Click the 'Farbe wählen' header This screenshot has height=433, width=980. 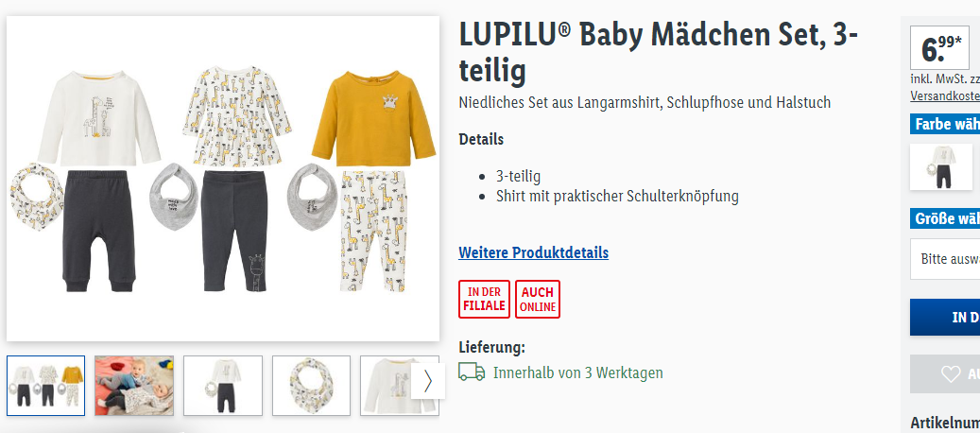945,124
